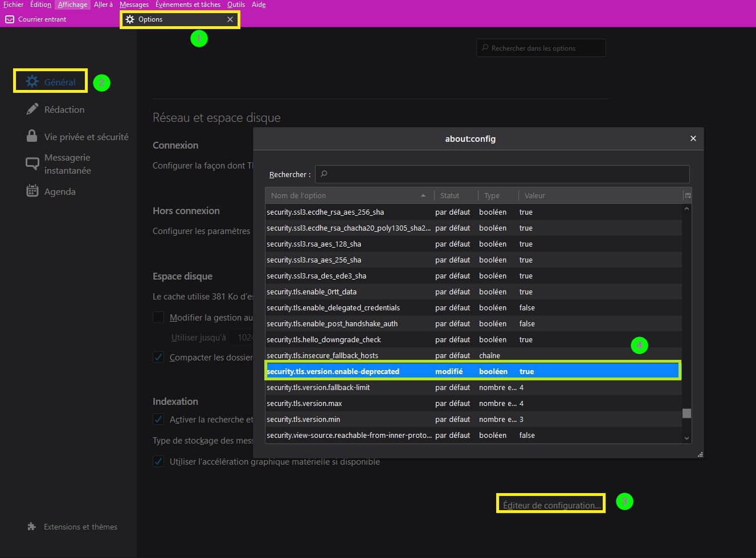Viewport: 756px width, 558px height.
Task: Sort by Statut column header
Action: coord(456,195)
